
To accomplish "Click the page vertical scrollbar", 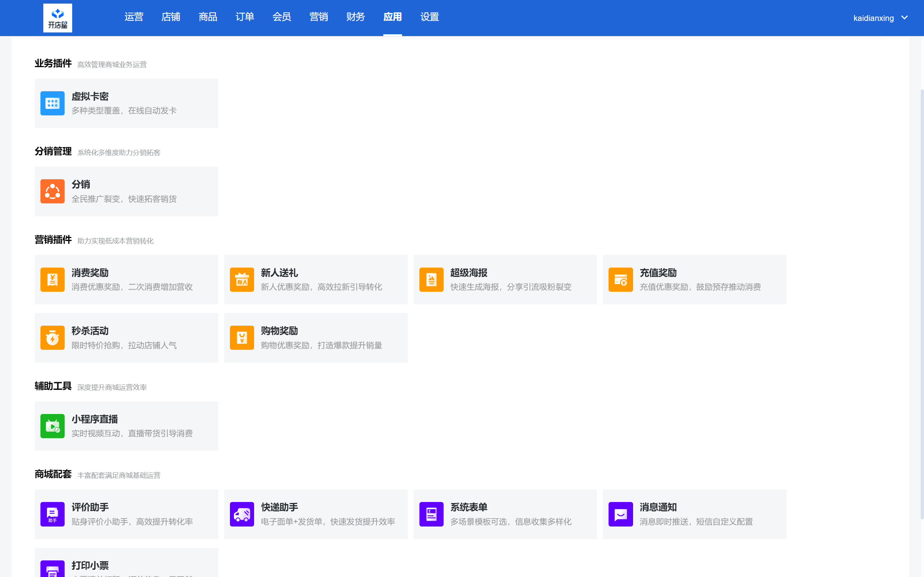I will tap(922, 301).
